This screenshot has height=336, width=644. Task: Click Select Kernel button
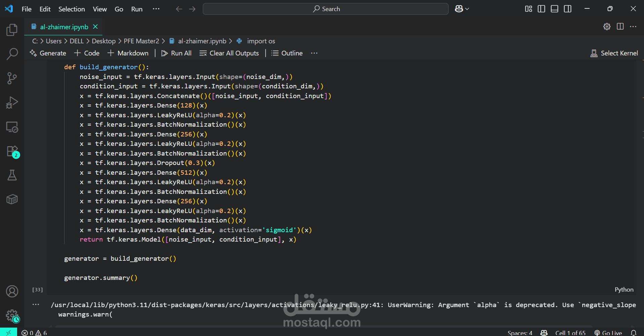coord(614,53)
